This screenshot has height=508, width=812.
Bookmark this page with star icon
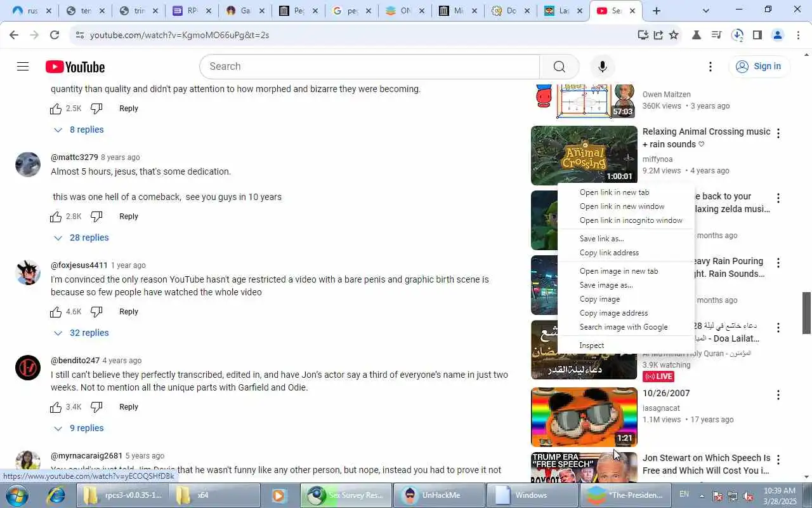click(x=674, y=35)
